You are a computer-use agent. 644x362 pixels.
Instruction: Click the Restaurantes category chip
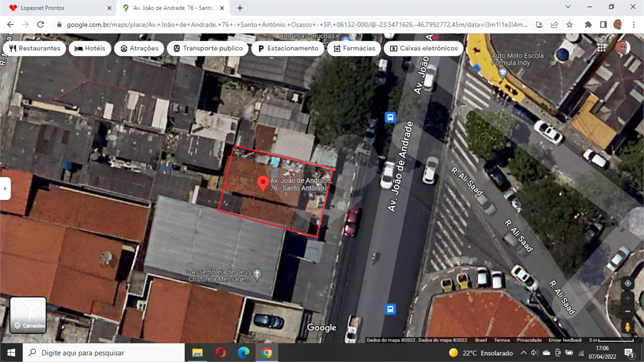coord(35,48)
